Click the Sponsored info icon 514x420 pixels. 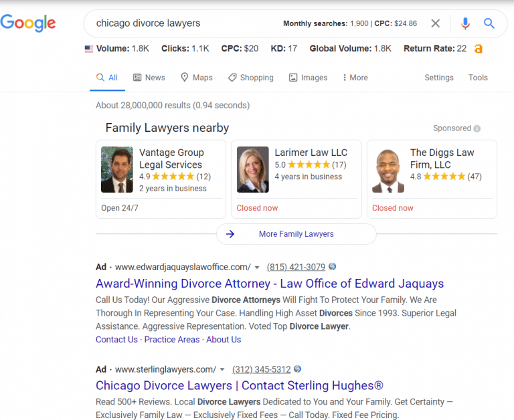click(x=477, y=128)
